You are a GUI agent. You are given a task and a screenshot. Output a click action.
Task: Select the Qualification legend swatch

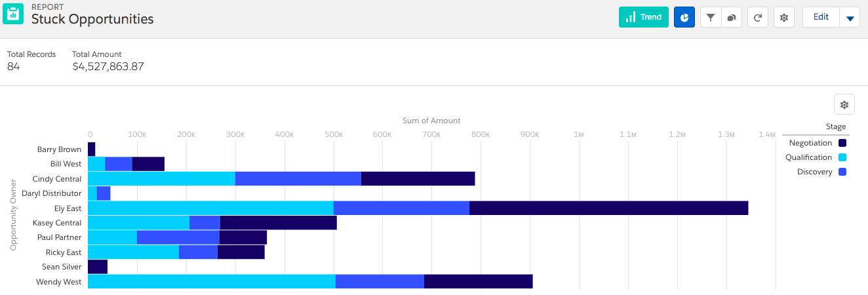842,157
